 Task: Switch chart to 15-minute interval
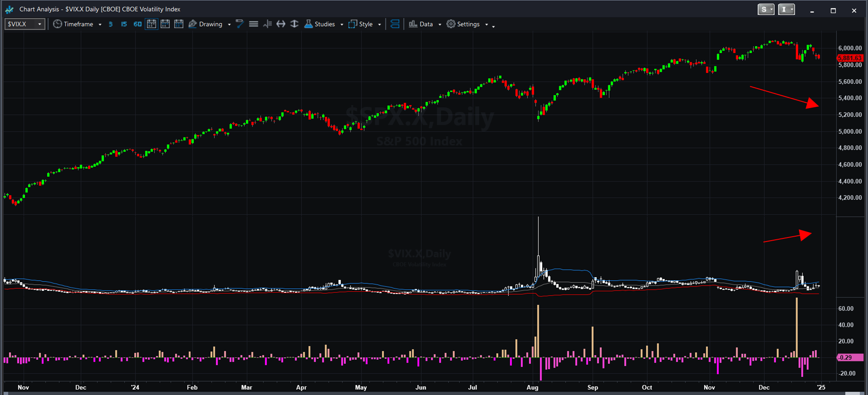(124, 24)
